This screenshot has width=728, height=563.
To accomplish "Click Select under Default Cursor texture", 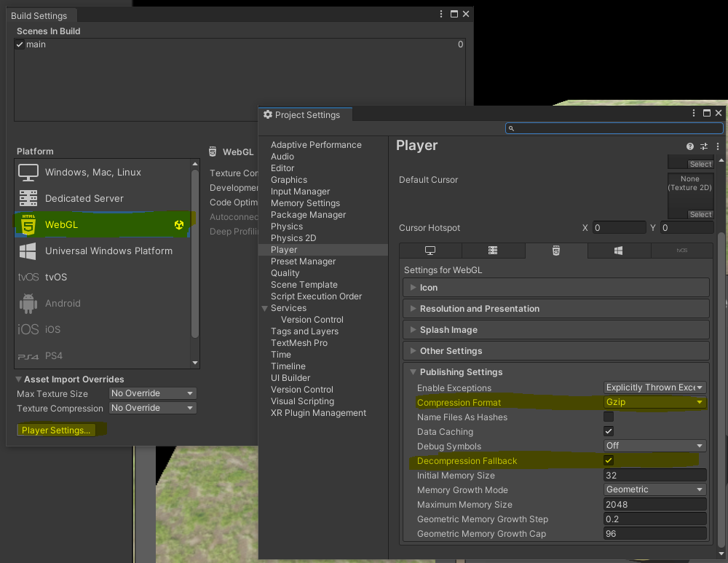I will pyautogui.click(x=700, y=215).
